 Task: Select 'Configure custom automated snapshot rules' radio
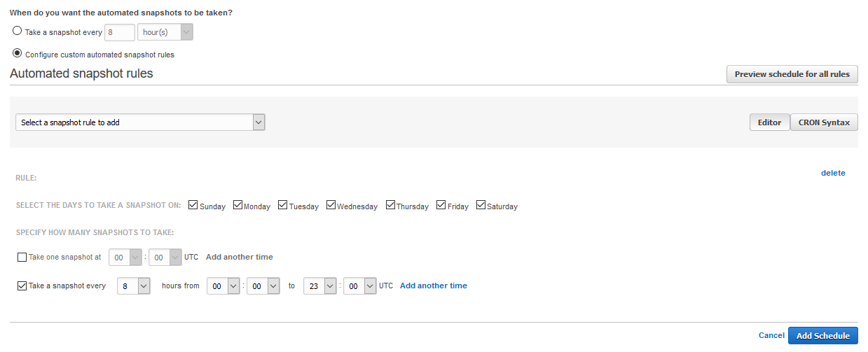18,53
